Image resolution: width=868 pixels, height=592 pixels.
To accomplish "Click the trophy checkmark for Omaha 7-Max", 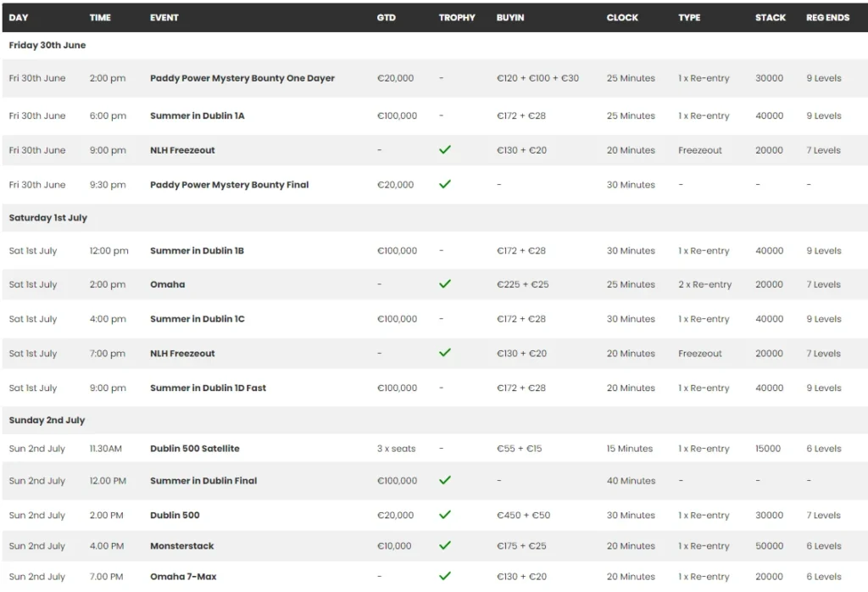I will pos(445,576).
